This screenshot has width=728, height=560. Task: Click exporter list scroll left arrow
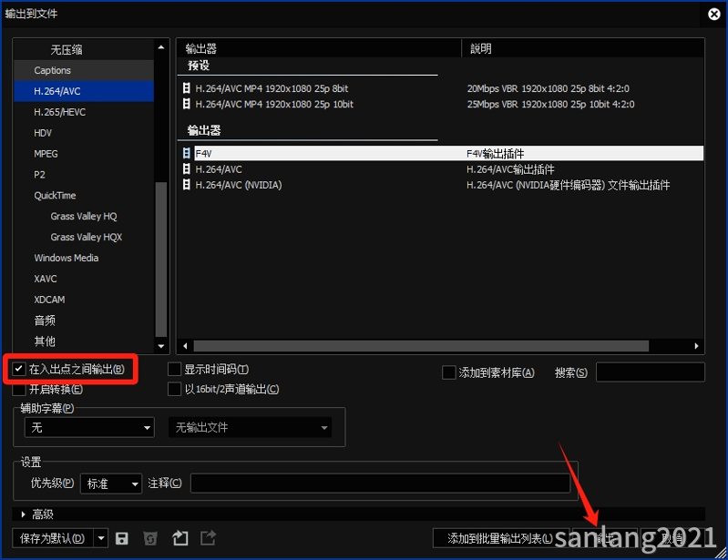click(185, 346)
